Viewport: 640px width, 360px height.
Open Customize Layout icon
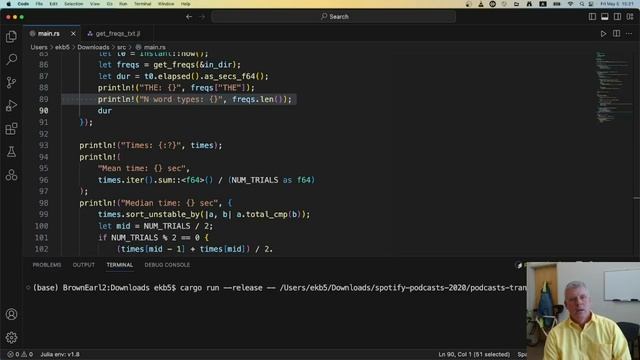coord(630,17)
